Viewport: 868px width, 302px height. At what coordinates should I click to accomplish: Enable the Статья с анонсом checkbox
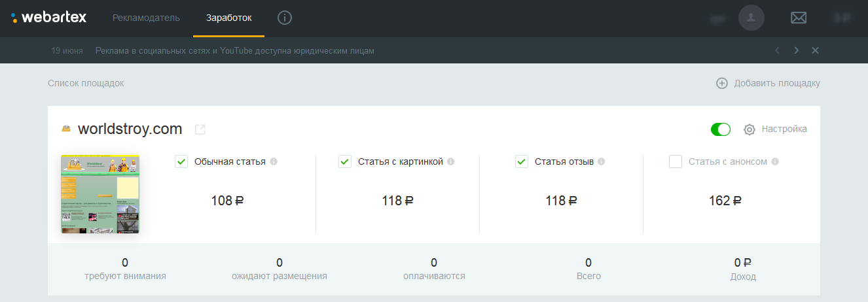pyautogui.click(x=676, y=161)
